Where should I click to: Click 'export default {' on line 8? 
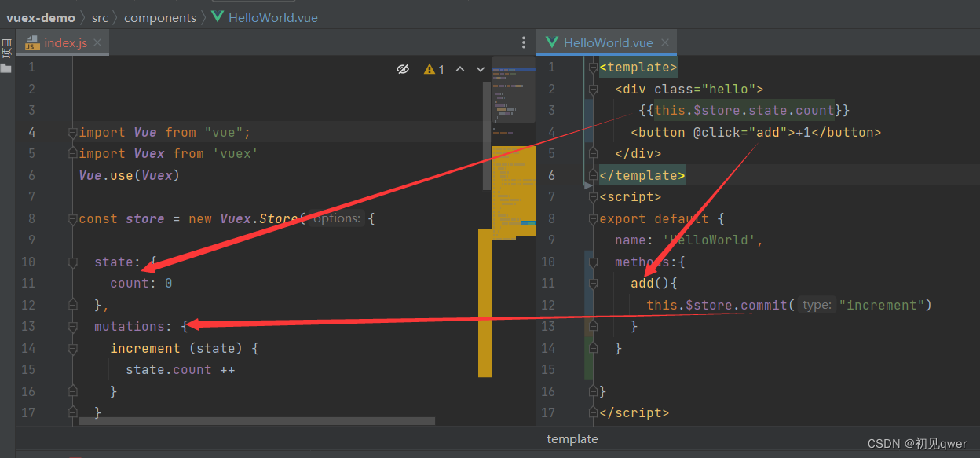coord(662,218)
